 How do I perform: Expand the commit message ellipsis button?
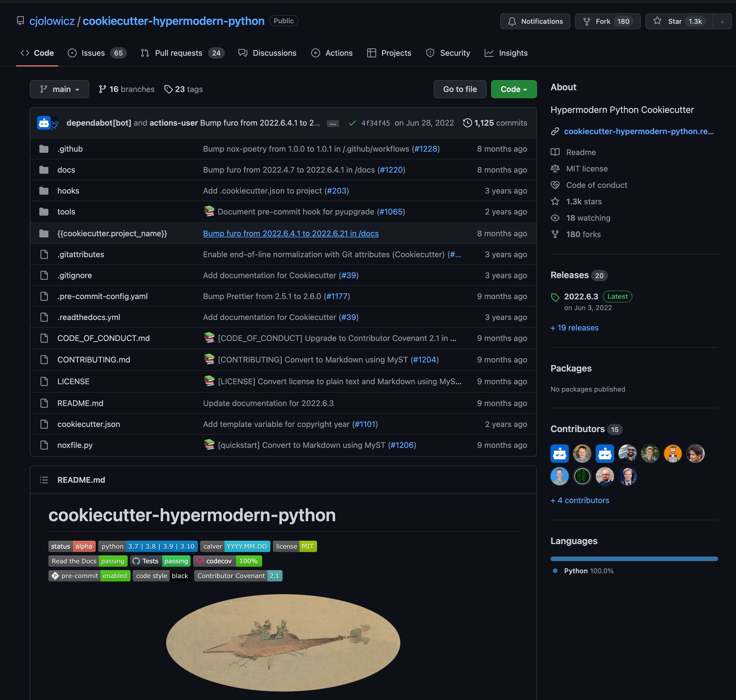(x=333, y=124)
